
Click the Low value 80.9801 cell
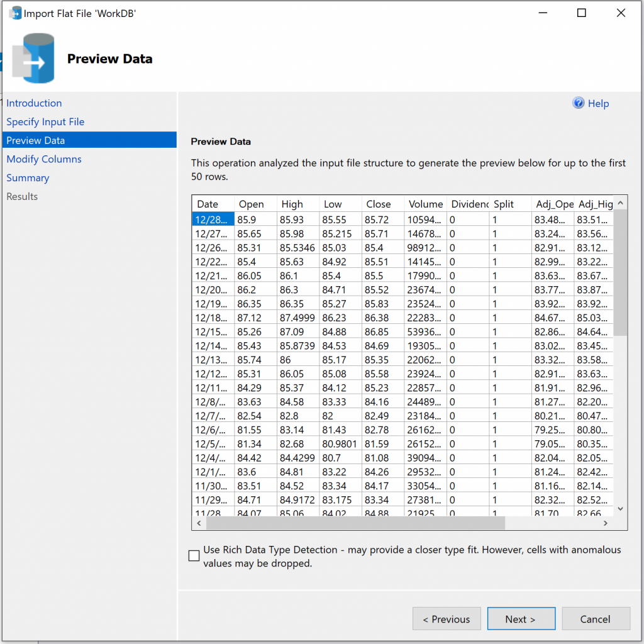coord(340,443)
